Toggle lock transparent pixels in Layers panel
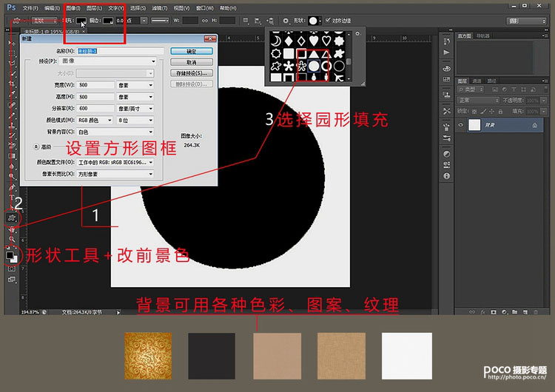Image resolution: width=555 pixels, height=392 pixels. point(474,112)
